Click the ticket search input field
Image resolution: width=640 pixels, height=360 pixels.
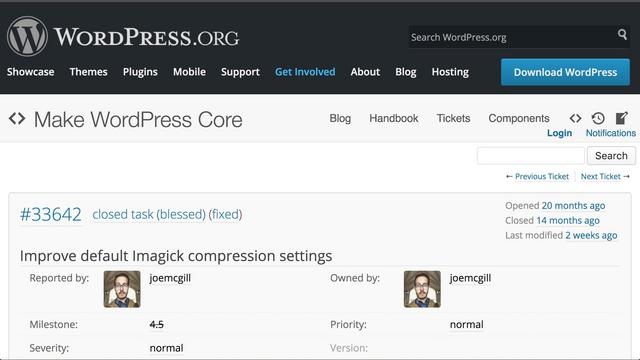point(531,156)
